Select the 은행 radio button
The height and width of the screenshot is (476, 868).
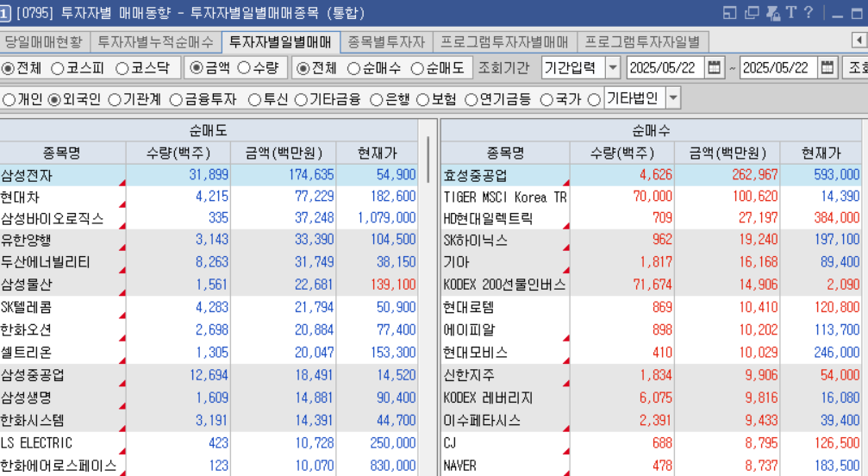coord(377,100)
